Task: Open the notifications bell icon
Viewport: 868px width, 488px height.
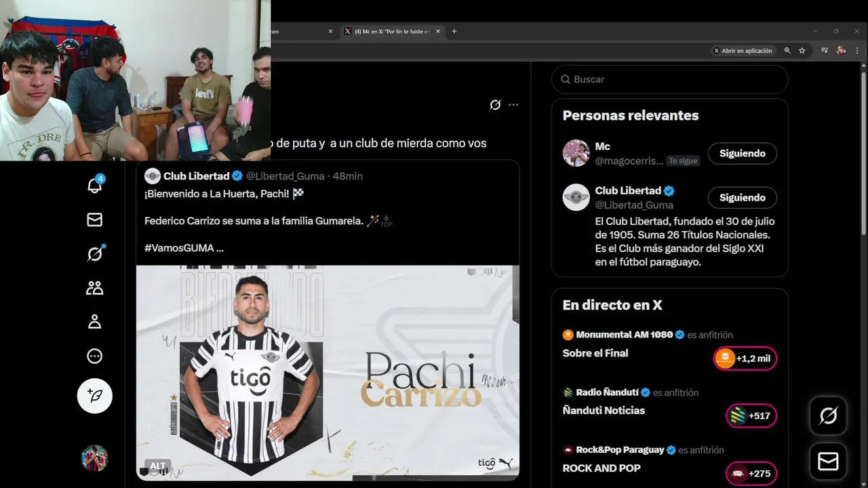Action: point(95,184)
